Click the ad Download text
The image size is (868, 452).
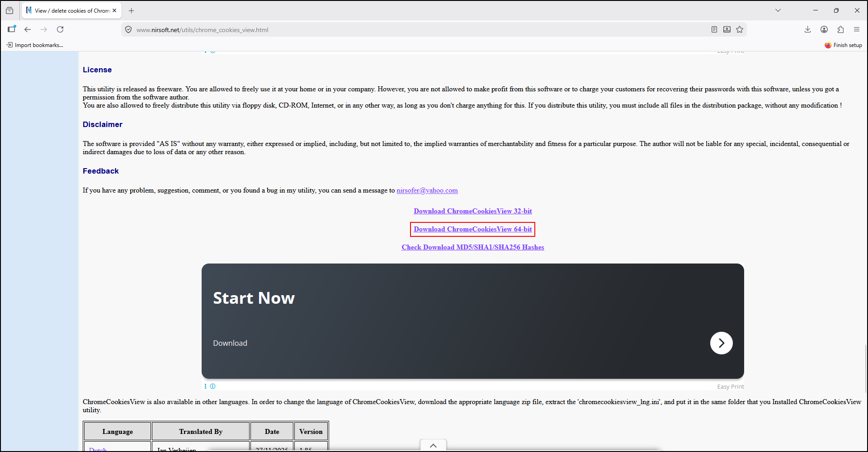click(230, 343)
